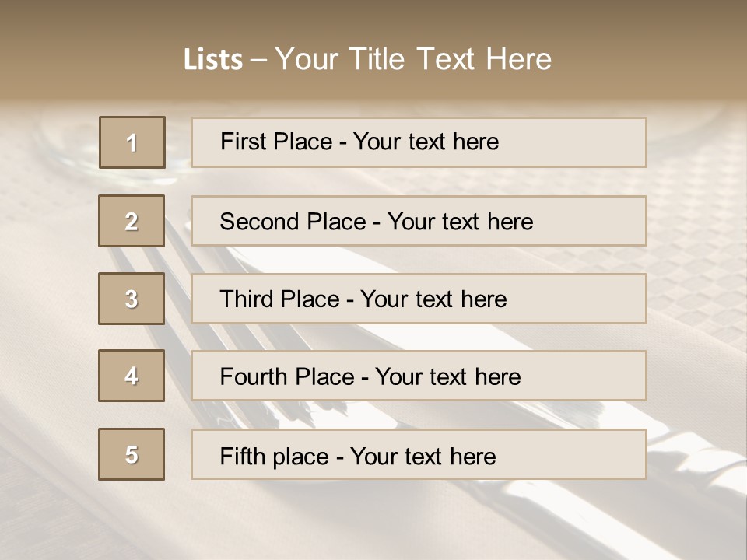Select the number 2 box
This screenshot has width=747, height=560.
(132, 221)
